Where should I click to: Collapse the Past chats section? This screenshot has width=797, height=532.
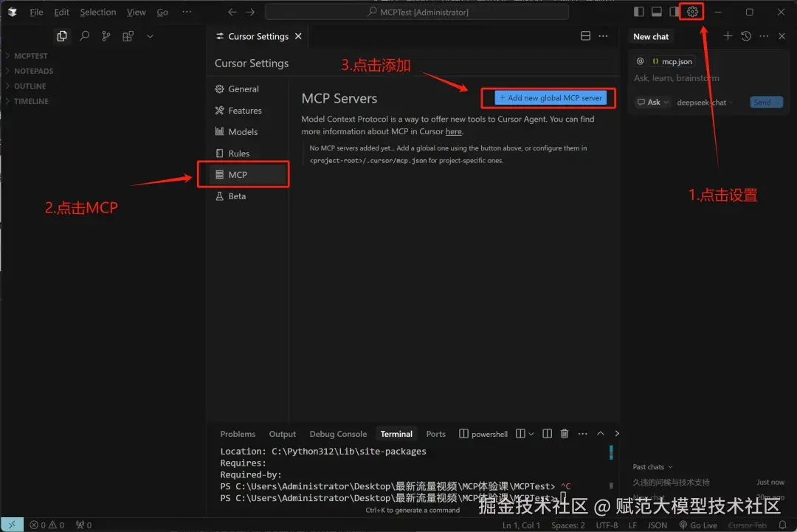click(x=652, y=467)
